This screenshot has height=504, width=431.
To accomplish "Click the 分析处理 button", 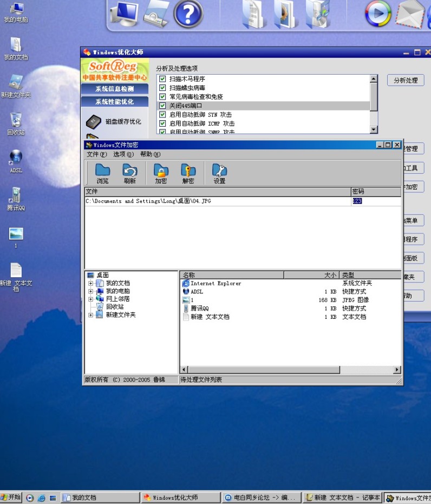I will [x=405, y=80].
